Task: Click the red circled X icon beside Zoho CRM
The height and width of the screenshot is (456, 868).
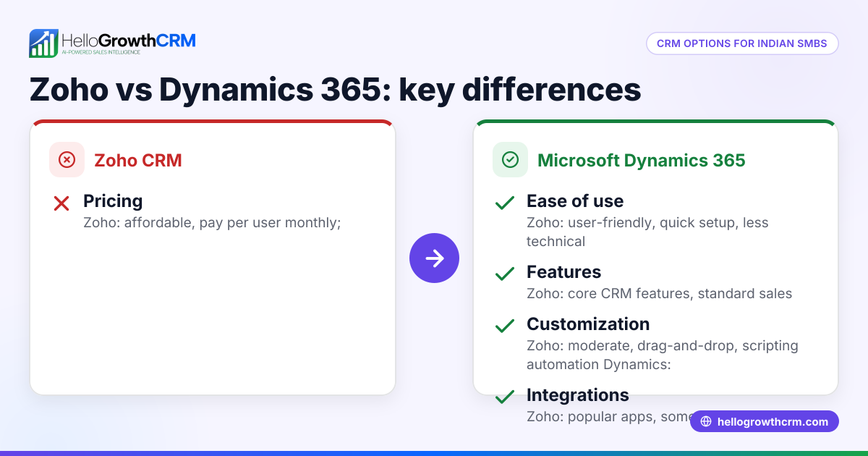Action: [67, 160]
